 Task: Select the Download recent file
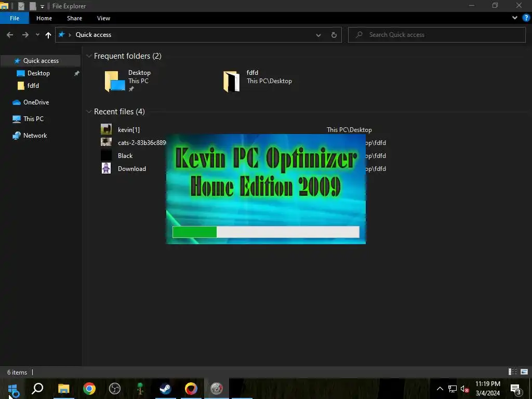click(x=132, y=169)
